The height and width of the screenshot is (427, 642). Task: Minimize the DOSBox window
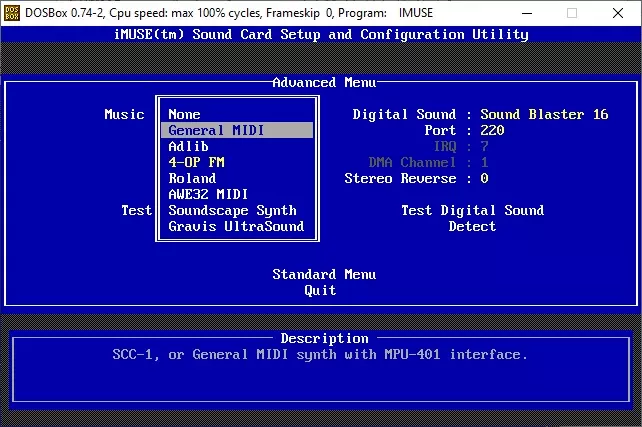[527, 13]
